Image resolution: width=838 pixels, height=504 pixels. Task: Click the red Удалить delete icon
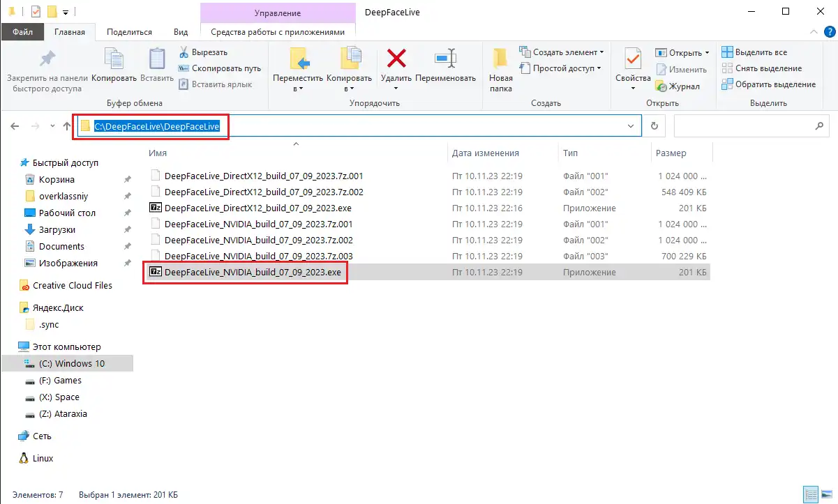tap(396, 59)
